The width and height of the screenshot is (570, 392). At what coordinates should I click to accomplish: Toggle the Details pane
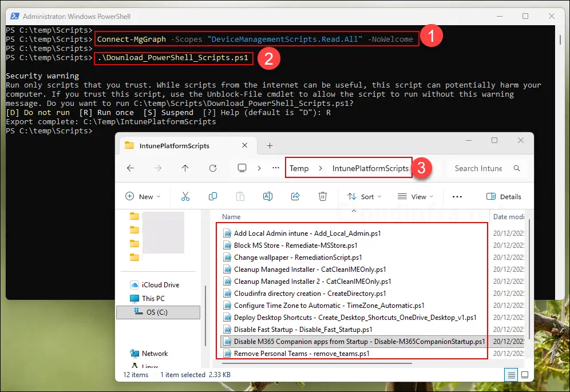pyautogui.click(x=503, y=196)
